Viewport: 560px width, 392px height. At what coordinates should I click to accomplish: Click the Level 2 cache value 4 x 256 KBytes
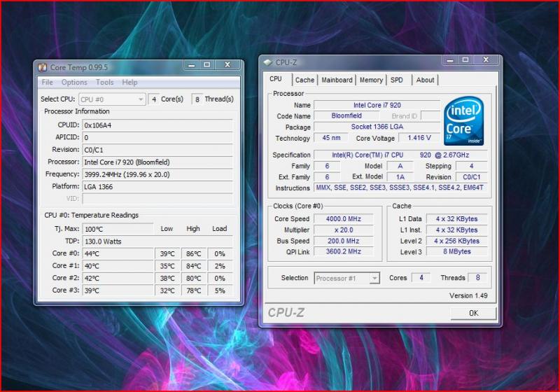tap(457, 241)
